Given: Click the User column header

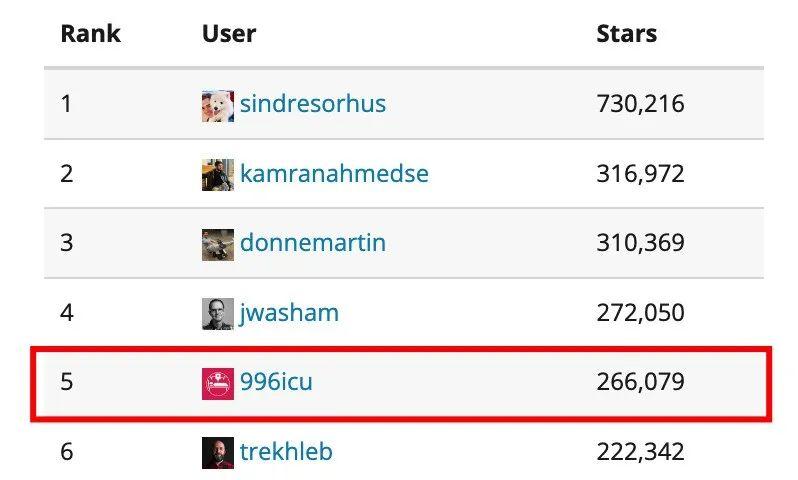Looking at the screenshot, I should 229,34.
